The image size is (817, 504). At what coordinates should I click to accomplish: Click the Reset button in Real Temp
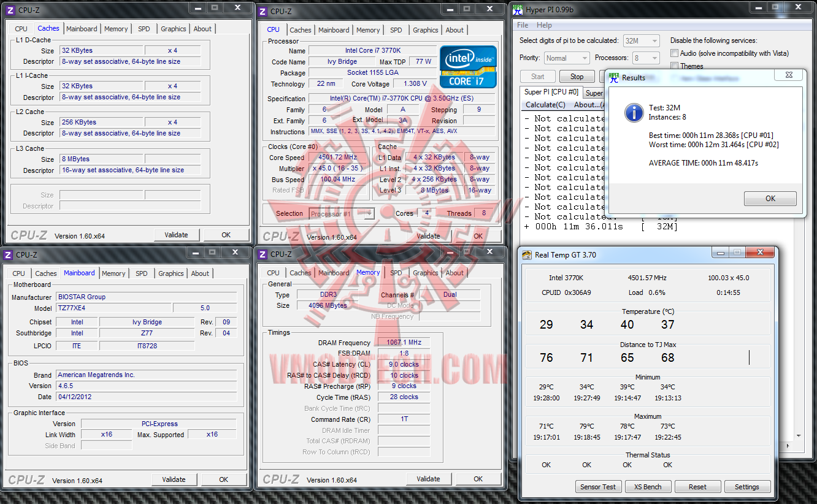click(697, 487)
